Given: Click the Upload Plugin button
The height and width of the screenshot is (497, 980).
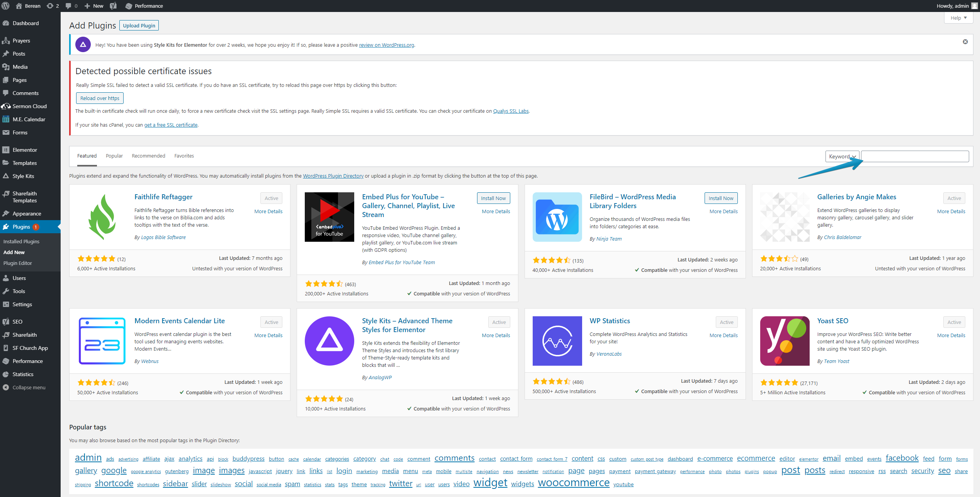Looking at the screenshot, I should pos(139,25).
